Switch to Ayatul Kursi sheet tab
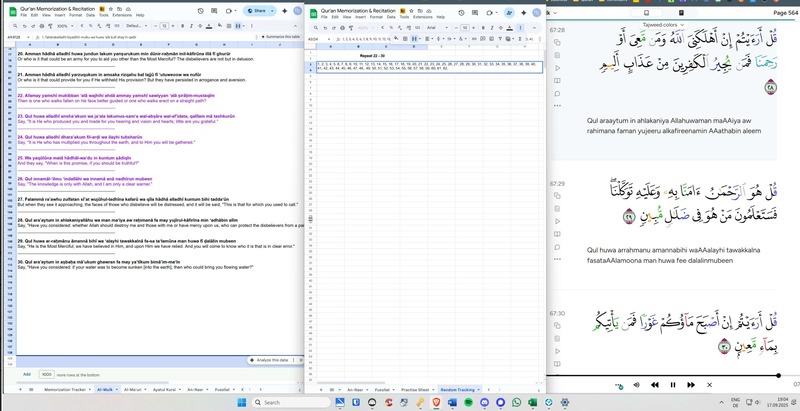Image resolution: width=800 pixels, height=411 pixels. pos(164,390)
